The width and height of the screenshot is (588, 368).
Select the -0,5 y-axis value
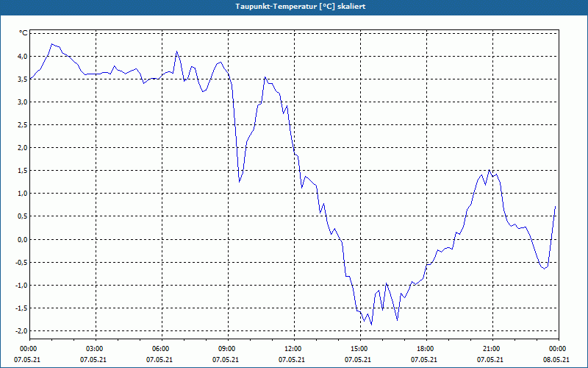tap(21, 263)
